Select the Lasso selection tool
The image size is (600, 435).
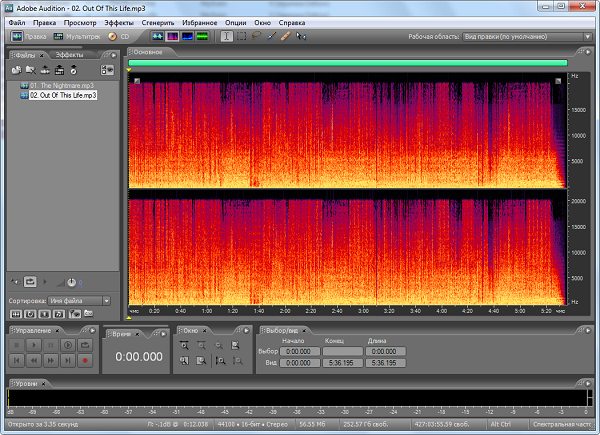click(256, 36)
